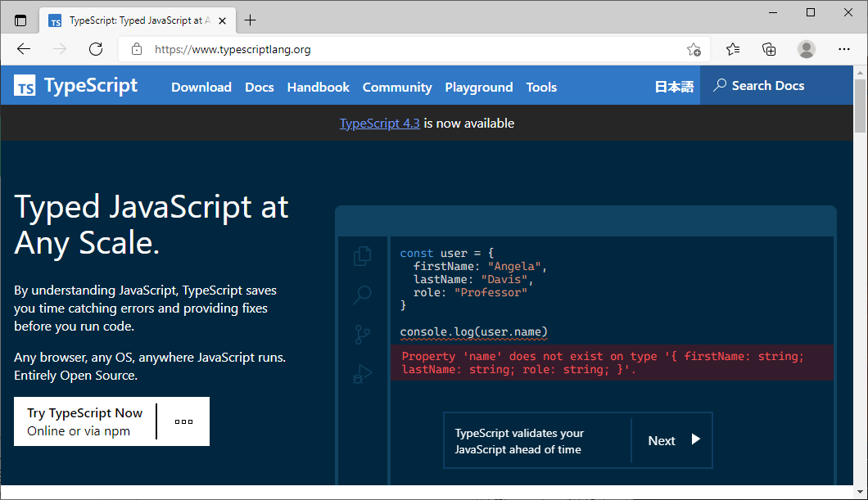Click the 'Typed JavaScript at Any Scale.' heading
868x500 pixels.
click(151, 224)
